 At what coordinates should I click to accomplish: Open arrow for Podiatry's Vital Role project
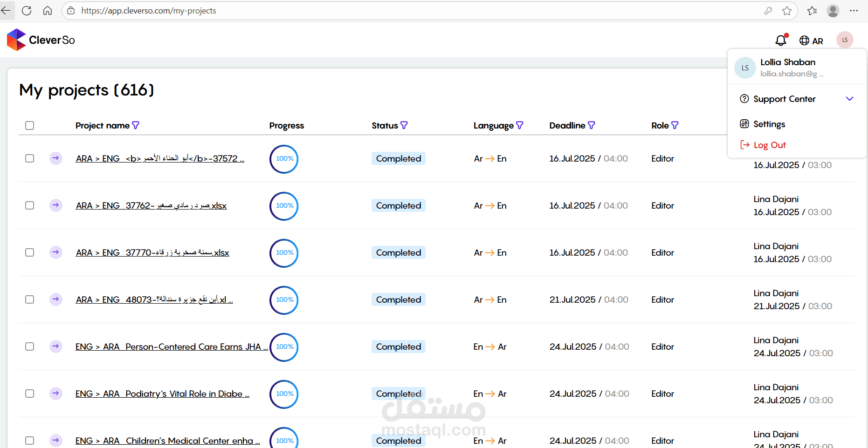pos(56,394)
